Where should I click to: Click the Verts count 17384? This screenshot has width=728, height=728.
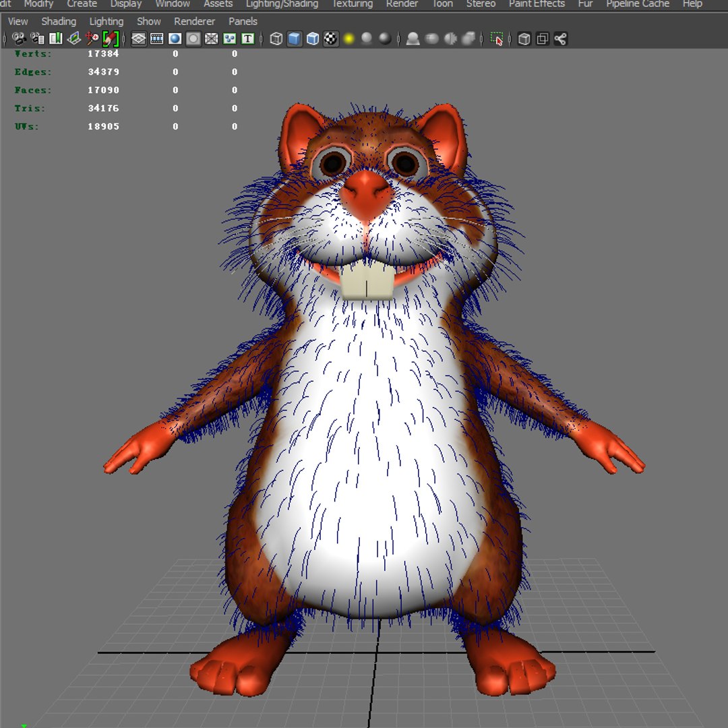(104, 54)
